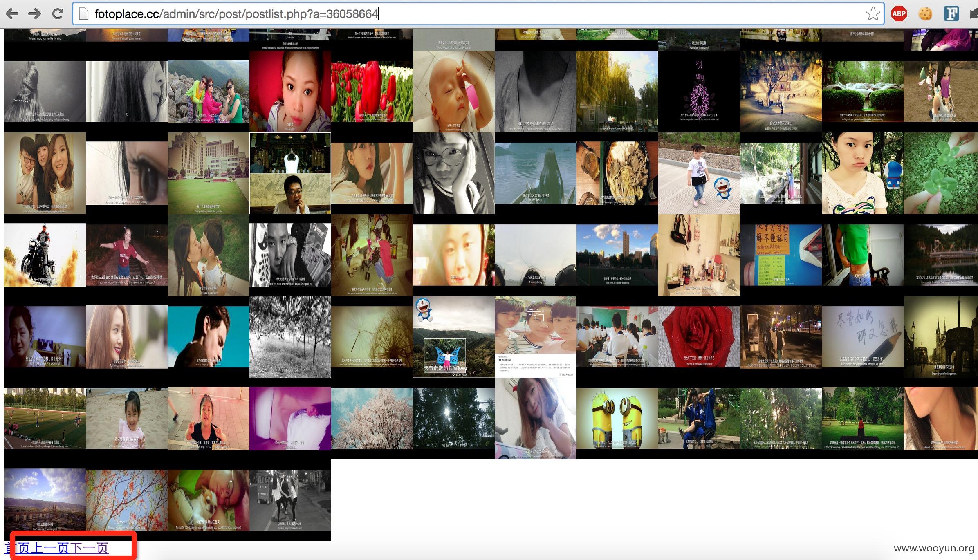This screenshot has width=978, height=560.
Task: Open the lips and chin close-up thumbnail
Action: point(941,419)
